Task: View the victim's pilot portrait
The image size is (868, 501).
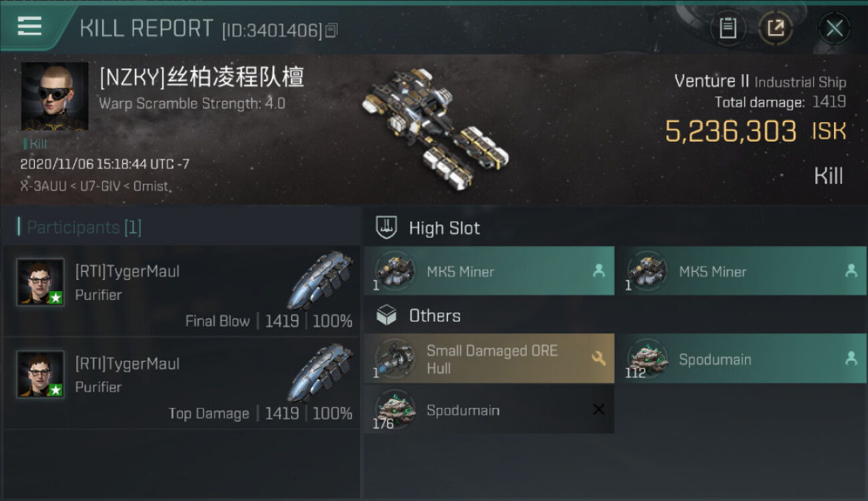Action: coord(55,96)
